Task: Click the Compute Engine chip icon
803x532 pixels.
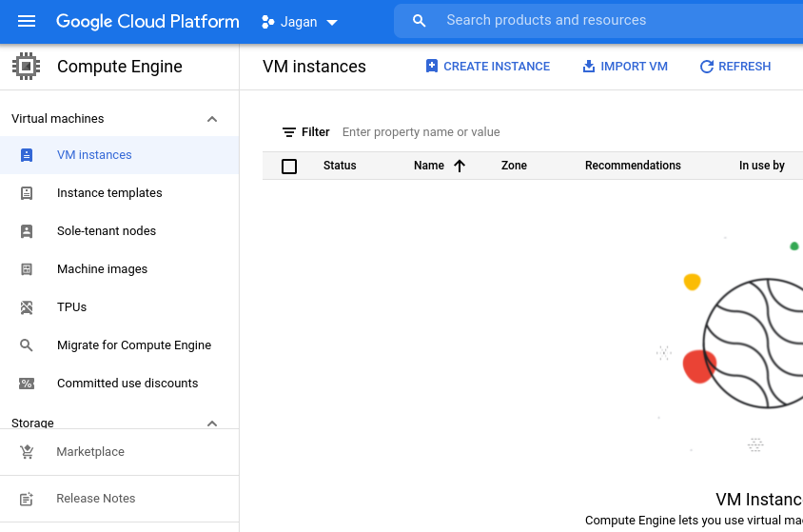Action: coord(26,66)
